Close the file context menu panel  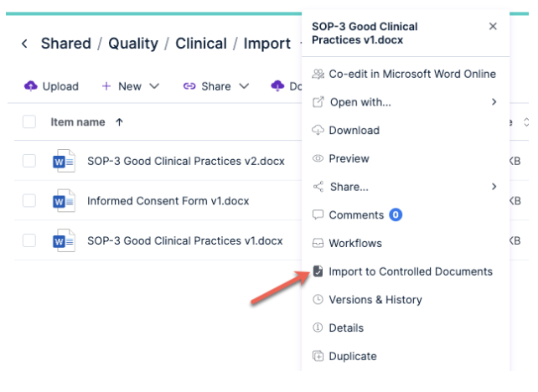pos(493,27)
